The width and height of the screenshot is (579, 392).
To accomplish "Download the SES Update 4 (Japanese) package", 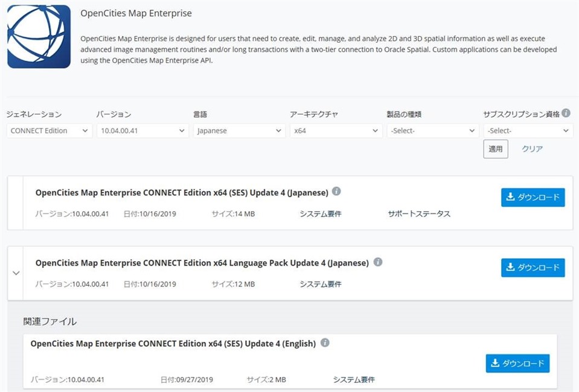I will (533, 197).
